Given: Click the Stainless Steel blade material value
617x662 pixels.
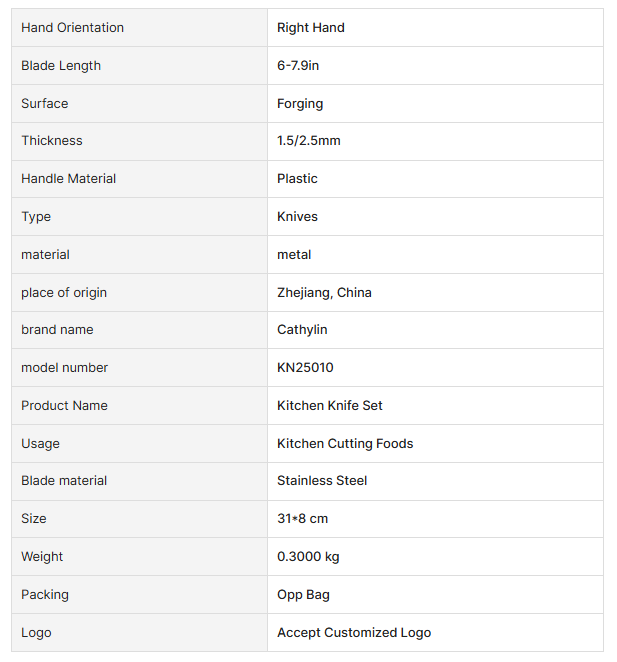Looking at the screenshot, I should click(322, 481).
